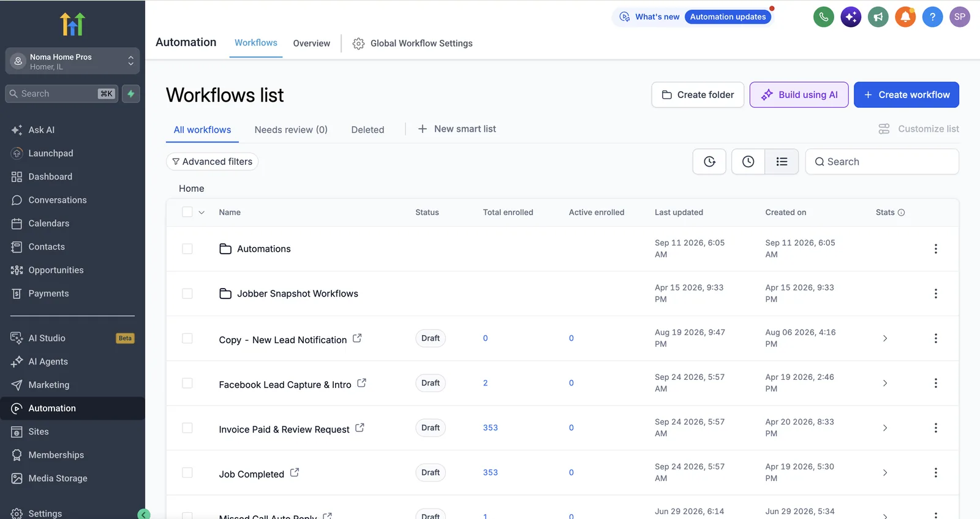The width and height of the screenshot is (980, 519).
Task: Check the Job Completed row checkbox
Action: pyautogui.click(x=187, y=472)
